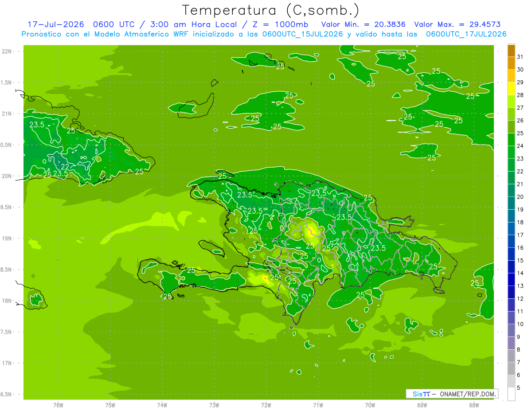Click the "71W" longitude axis label

point(318,405)
